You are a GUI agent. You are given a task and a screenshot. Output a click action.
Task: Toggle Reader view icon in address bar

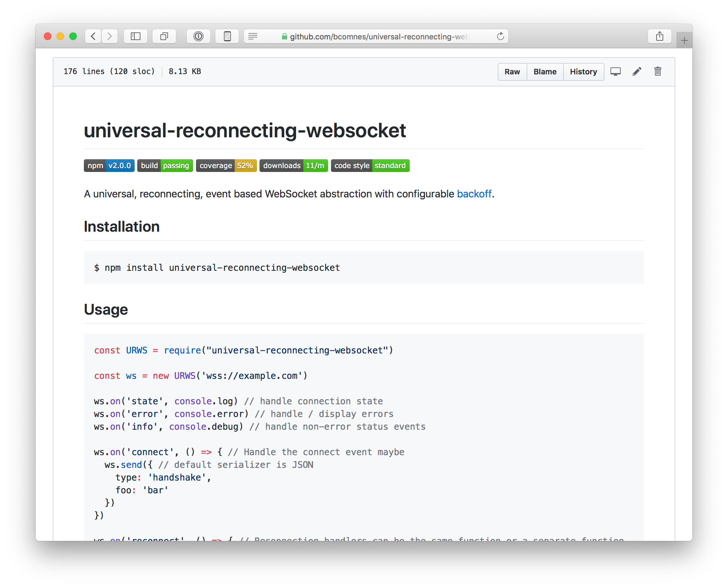pos(253,36)
